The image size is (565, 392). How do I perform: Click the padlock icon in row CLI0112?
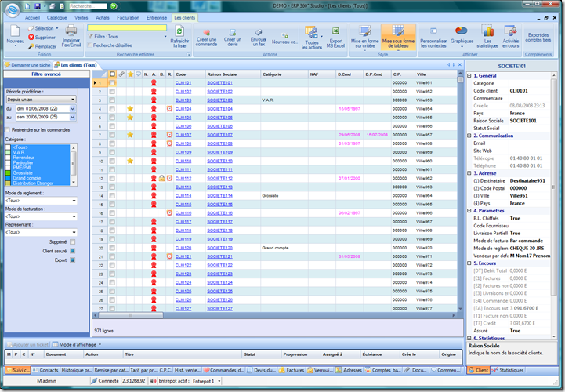click(161, 178)
